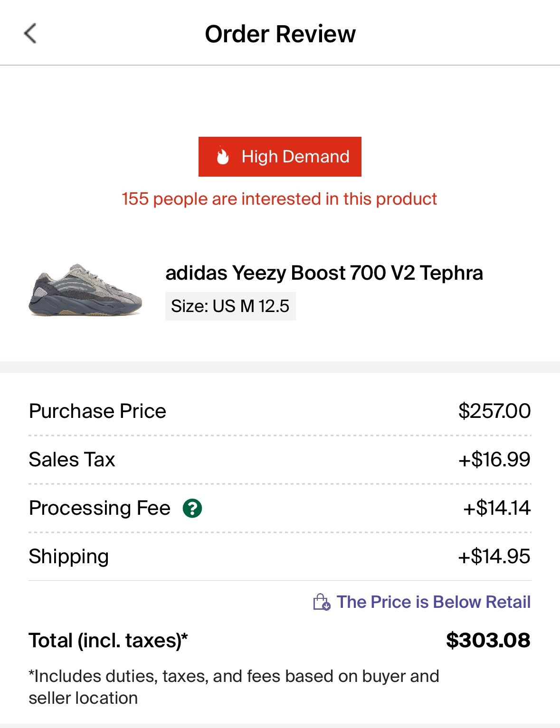Viewport: 560px width, 728px height.
Task: Tap the Order Review header title
Action: [x=280, y=34]
